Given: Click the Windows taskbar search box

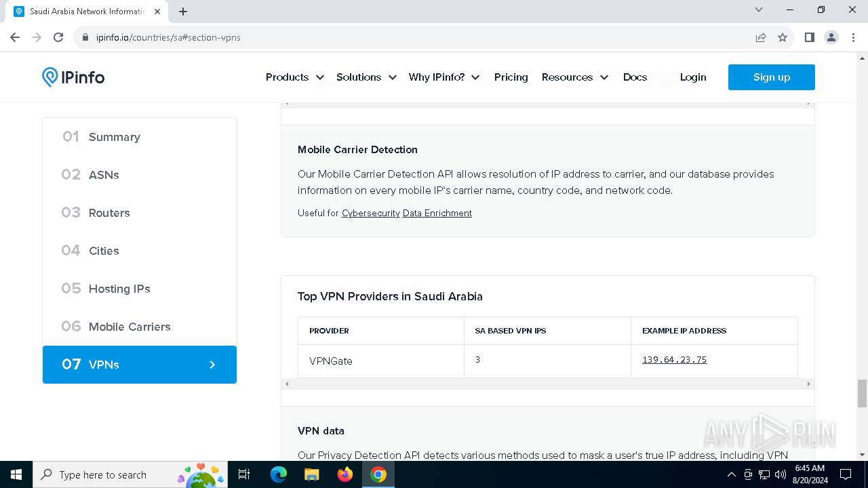Looking at the screenshot, I should [x=130, y=474].
